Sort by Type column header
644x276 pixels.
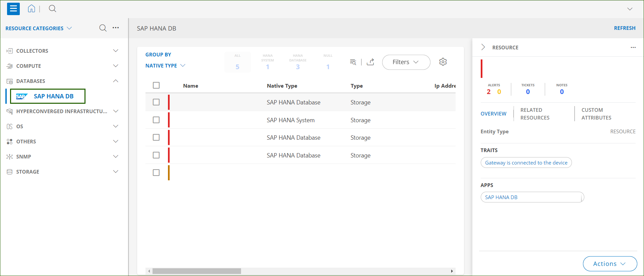[357, 86]
